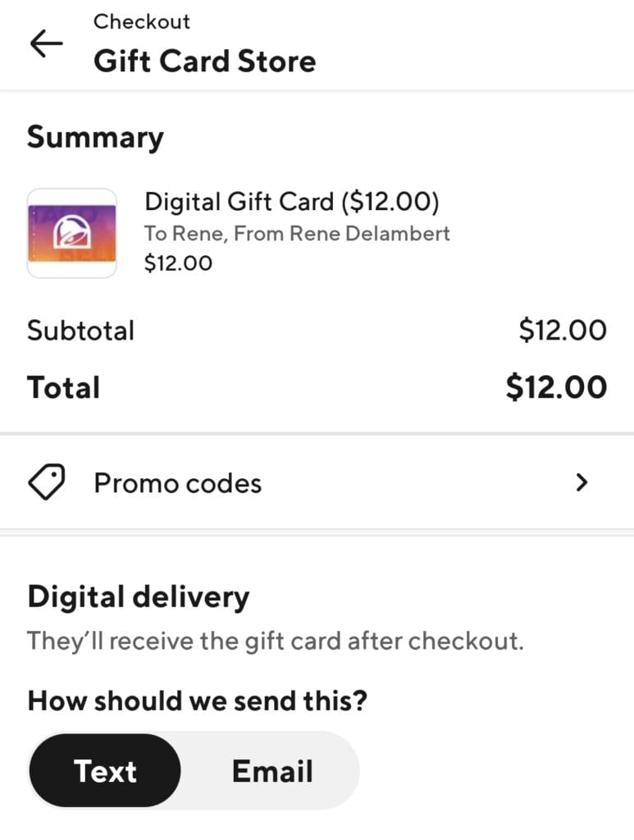
Task: Click the arrow icon next to Gift Card Store
Action: click(47, 44)
